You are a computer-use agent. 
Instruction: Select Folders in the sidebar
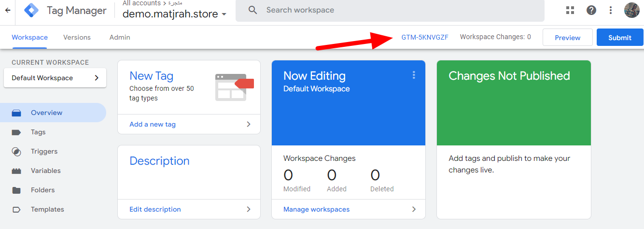53,190
